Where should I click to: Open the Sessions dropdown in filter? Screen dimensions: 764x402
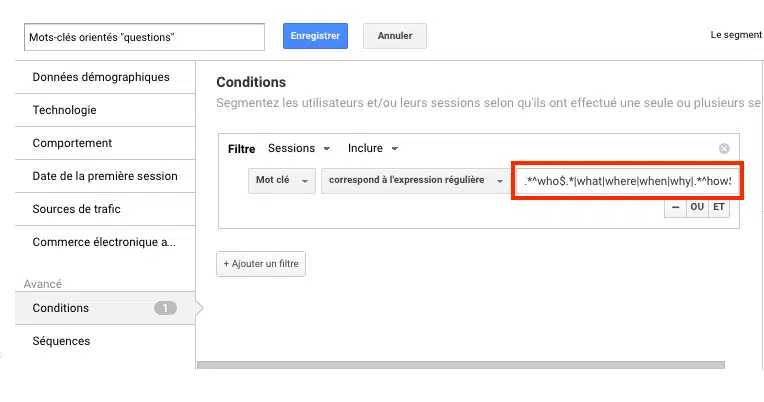297,148
